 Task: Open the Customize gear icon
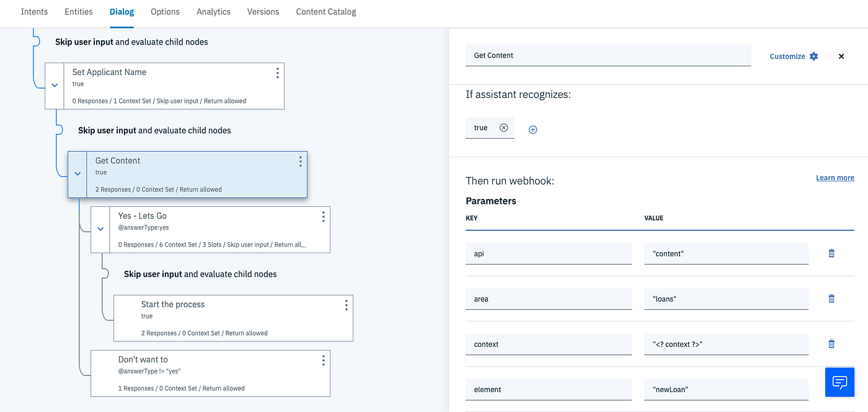[813, 56]
